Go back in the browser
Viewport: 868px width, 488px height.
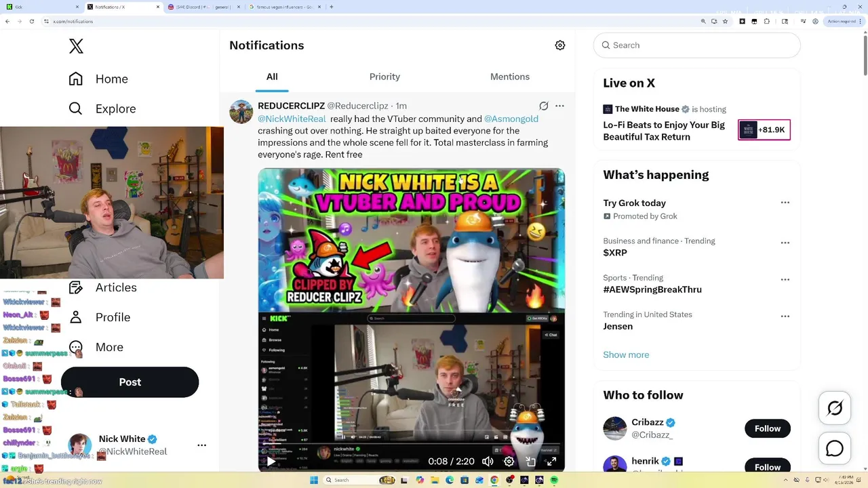[7, 21]
